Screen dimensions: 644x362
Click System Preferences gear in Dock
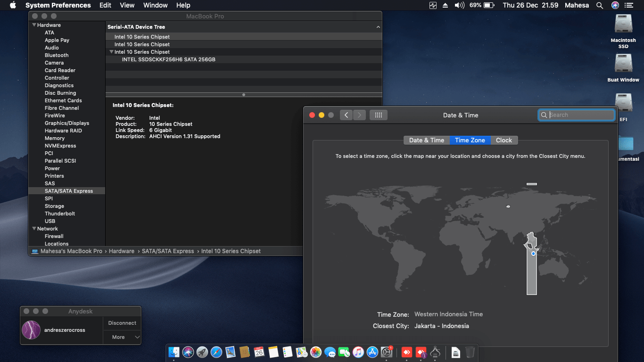pos(387,352)
